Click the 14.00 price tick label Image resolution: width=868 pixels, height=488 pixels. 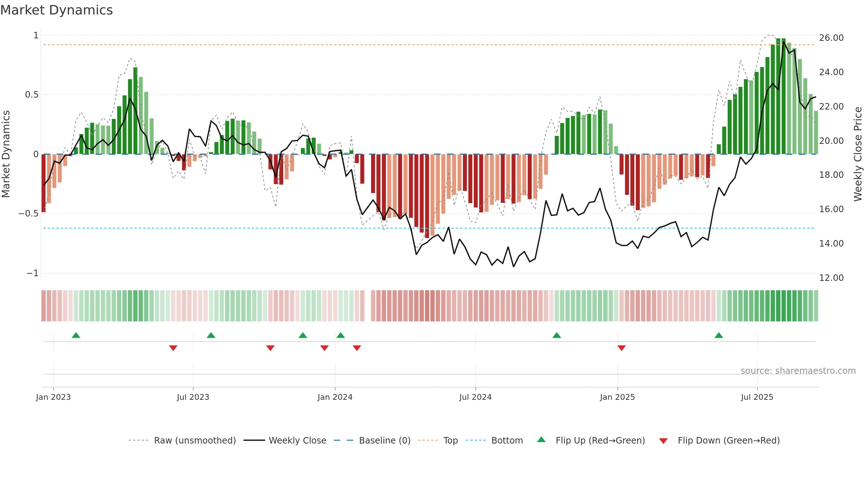(x=831, y=244)
